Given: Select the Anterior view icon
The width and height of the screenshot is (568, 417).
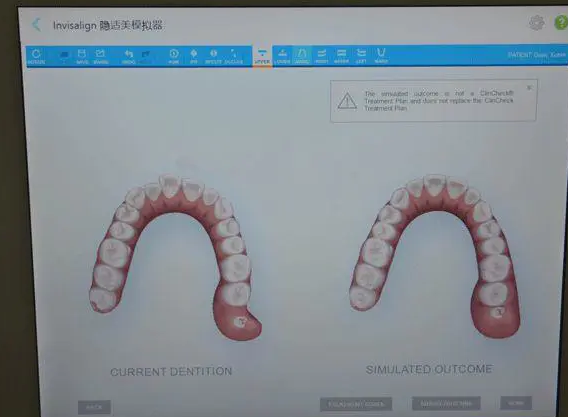Looking at the screenshot, I should 341,56.
